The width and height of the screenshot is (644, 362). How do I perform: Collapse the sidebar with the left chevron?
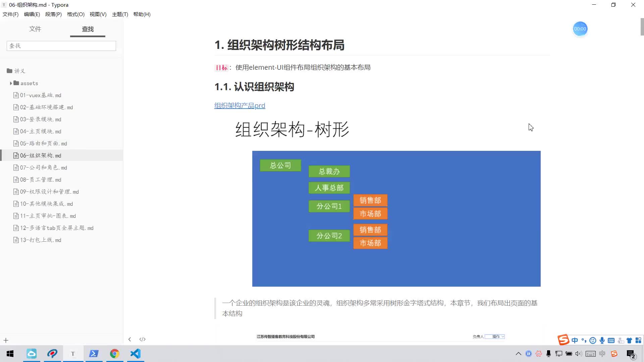click(129, 339)
